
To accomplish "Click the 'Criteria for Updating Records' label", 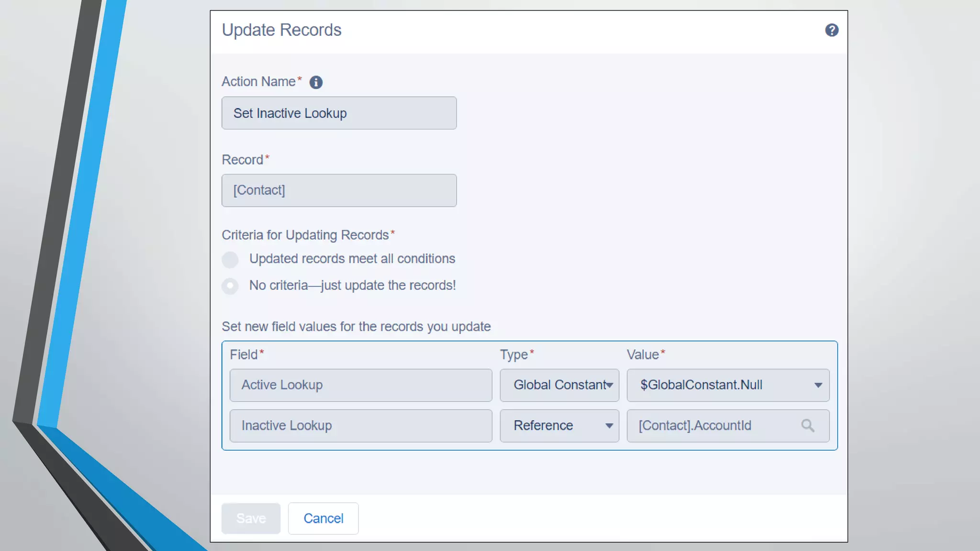I will [x=305, y=235].
